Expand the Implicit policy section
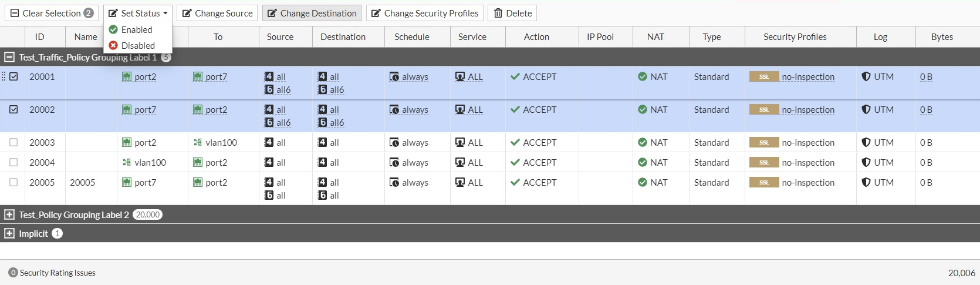Viewport: 980px width, 285px height. coord(9,234)
